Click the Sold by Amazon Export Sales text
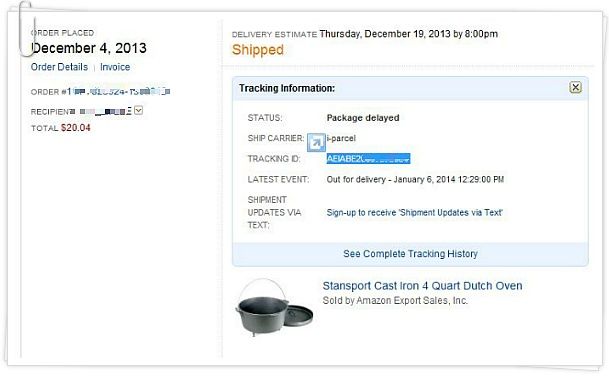Viewport: 609px width, 376px height. (x=395, y=301)
